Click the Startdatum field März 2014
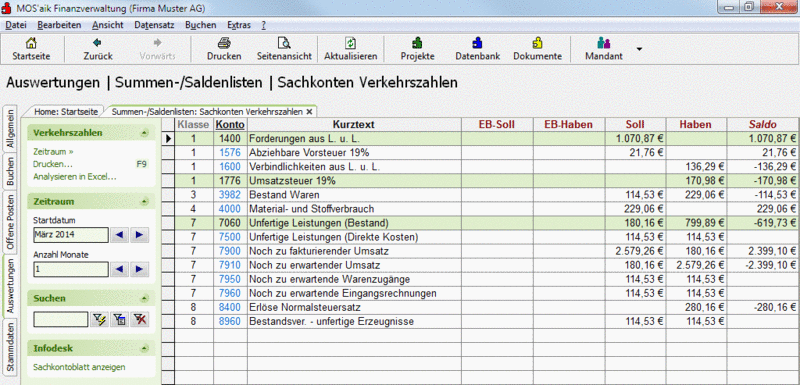 click(x=71, y=235)
